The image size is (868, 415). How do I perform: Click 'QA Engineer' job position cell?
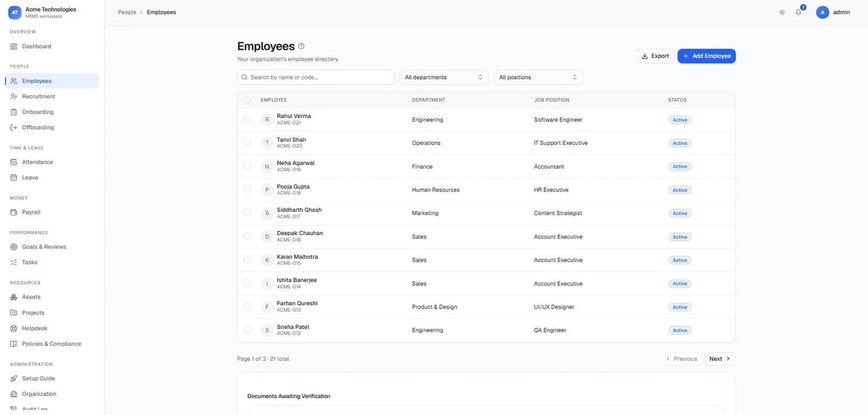click(x=550, y=330)
